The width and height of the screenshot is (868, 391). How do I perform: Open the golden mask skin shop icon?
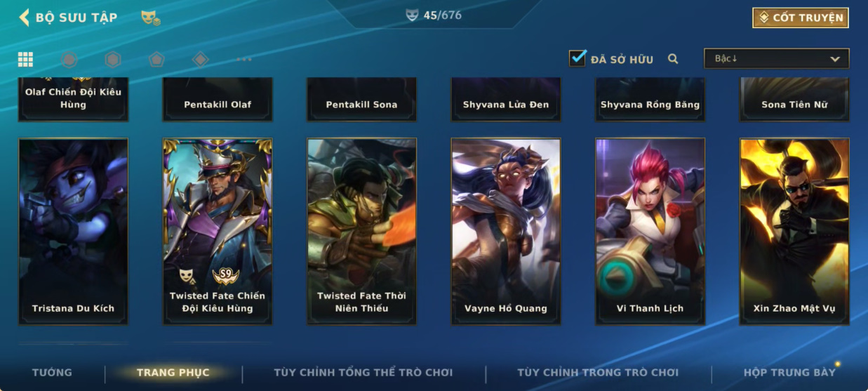(150, 18)
